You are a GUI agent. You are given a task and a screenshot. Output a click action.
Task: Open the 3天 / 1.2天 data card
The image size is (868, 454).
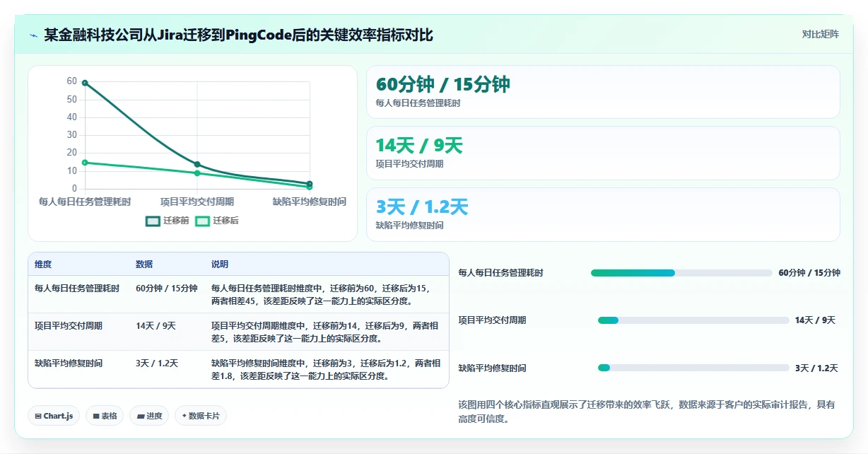pos(603,214)
